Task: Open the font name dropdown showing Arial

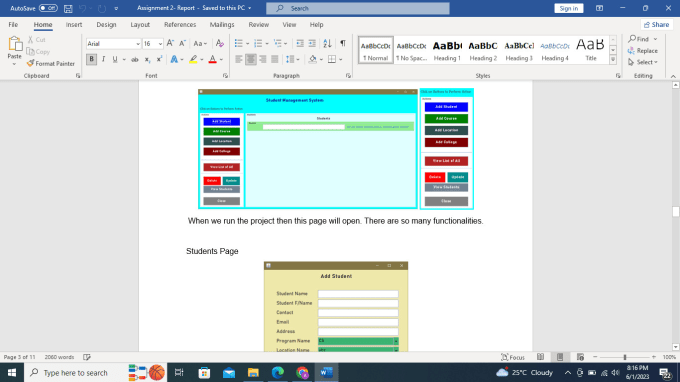Action: point(114,44)
